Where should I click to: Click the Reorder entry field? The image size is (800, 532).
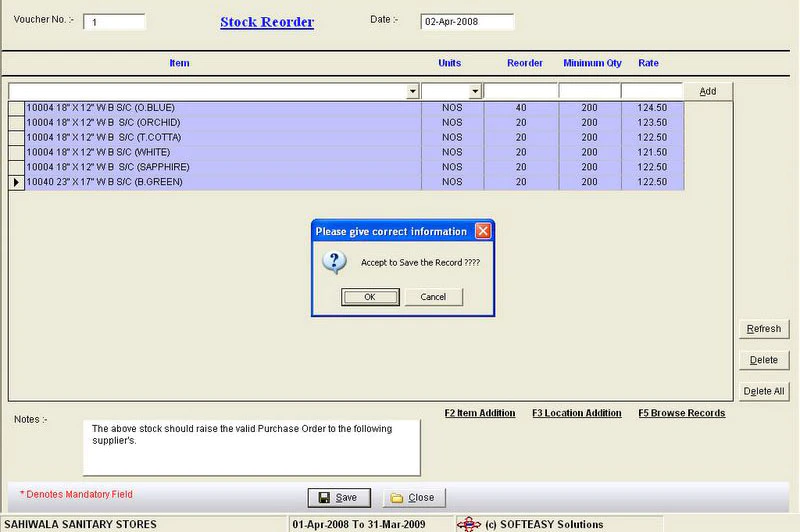pos(520,91)
